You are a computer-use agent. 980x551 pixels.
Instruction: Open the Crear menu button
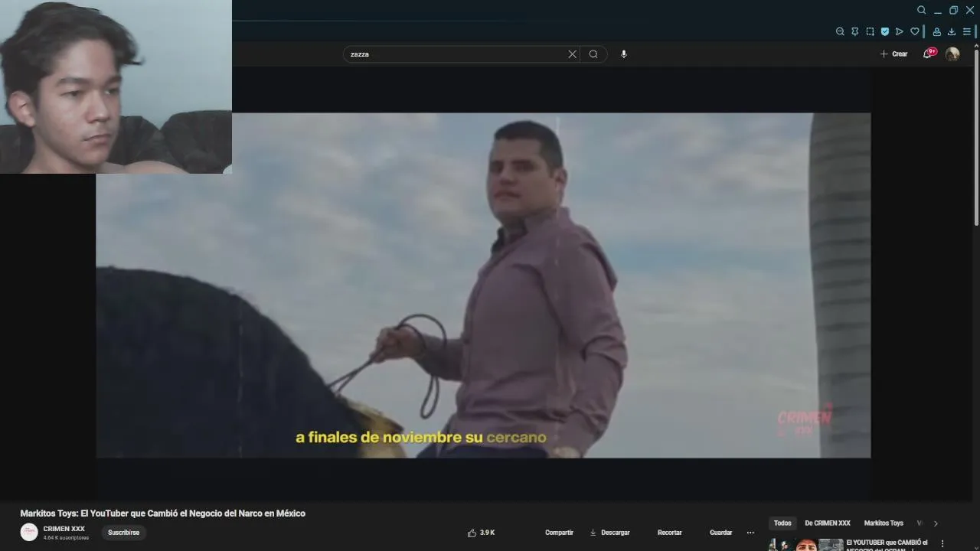893,54
